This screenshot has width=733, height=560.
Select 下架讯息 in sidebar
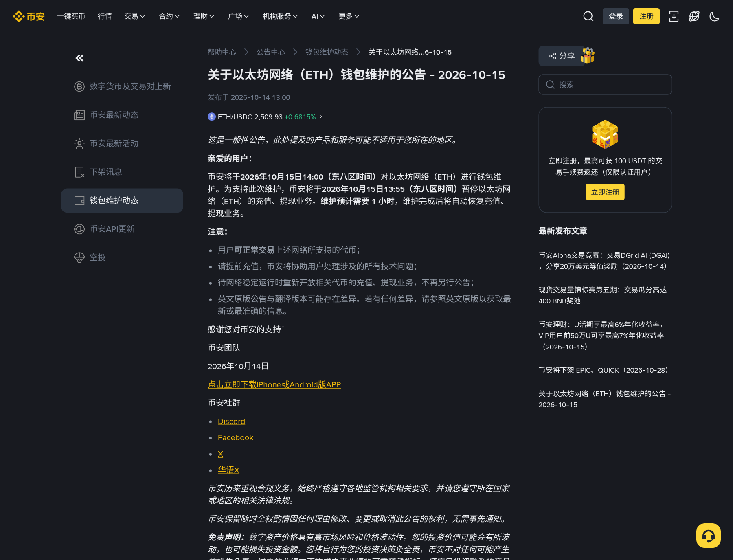[x=122, y=172]
